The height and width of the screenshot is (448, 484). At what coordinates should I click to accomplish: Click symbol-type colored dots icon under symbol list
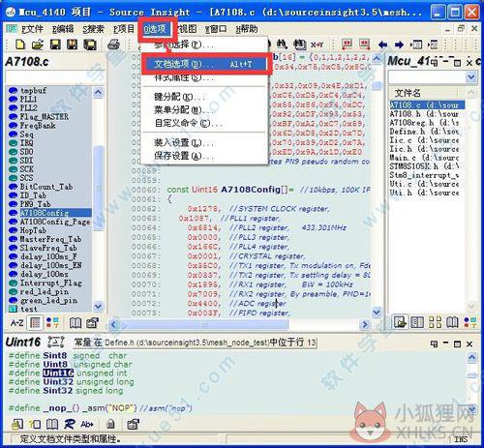click(x=52, y=323)
